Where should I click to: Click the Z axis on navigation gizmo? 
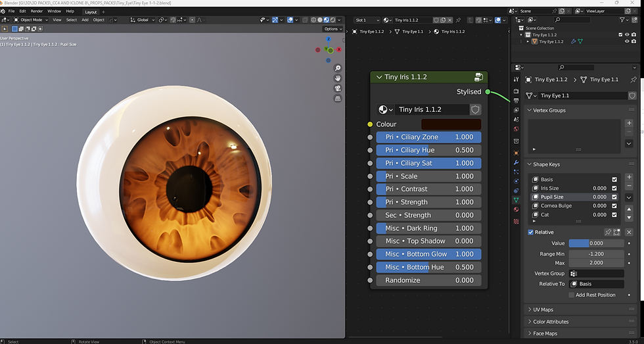click(x=328, y=39)
